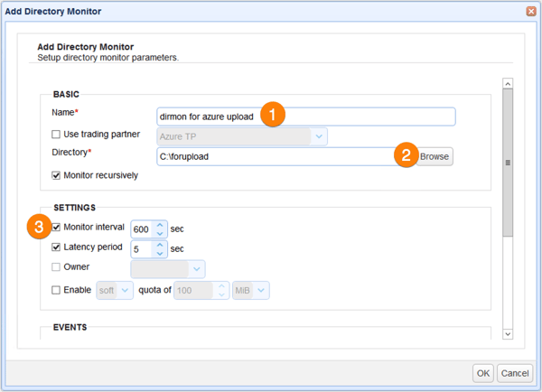Toggle the Monitor interval checkbox
The image size is (542, 392).
pyautogui.click(x=56, y=227)
